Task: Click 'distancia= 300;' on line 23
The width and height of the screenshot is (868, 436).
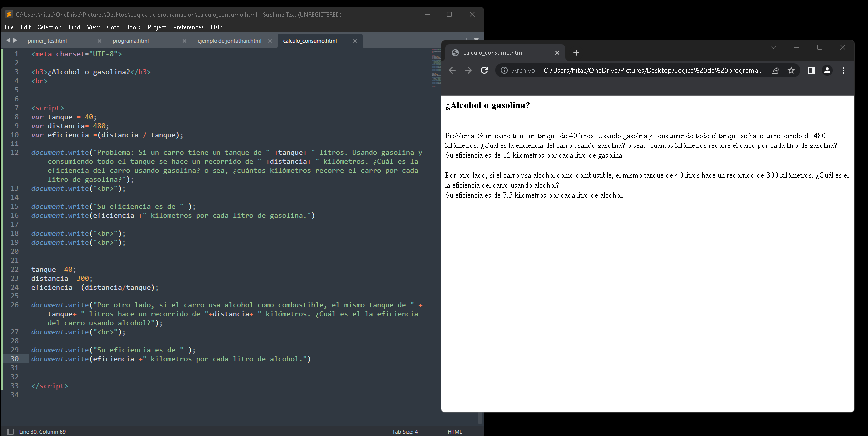Action: point(62,278)
